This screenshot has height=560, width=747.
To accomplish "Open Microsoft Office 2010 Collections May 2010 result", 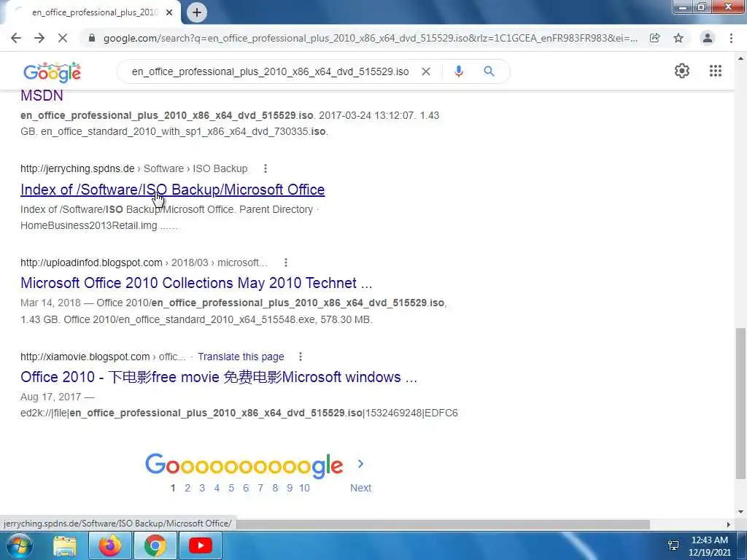I will click(x=196, y=283).
